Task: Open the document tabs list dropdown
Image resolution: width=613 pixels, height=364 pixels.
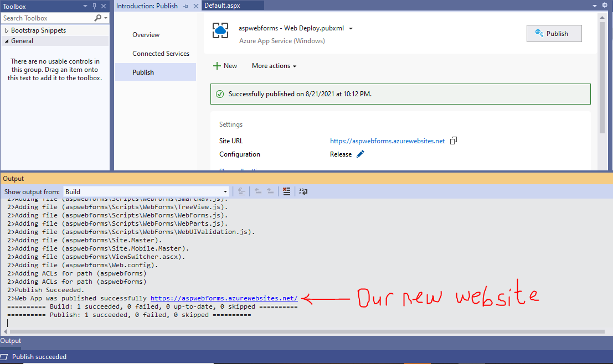Action: [595, 6]
